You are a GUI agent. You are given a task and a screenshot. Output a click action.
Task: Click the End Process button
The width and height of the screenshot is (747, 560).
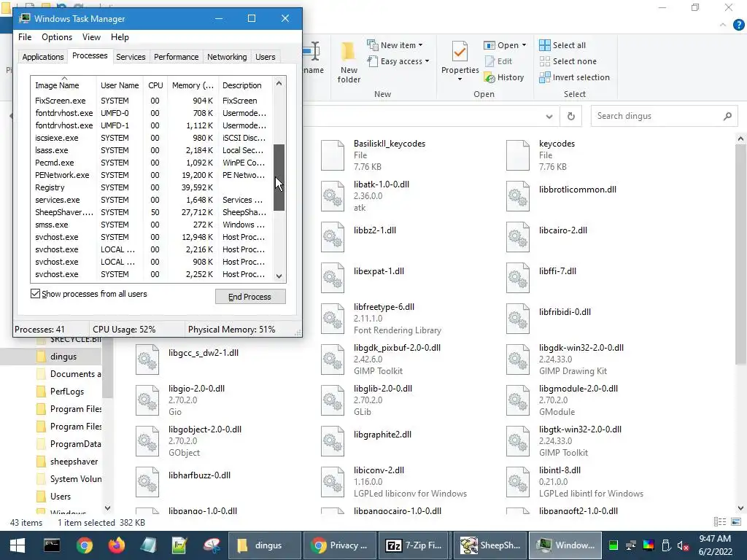coord(250,297)
